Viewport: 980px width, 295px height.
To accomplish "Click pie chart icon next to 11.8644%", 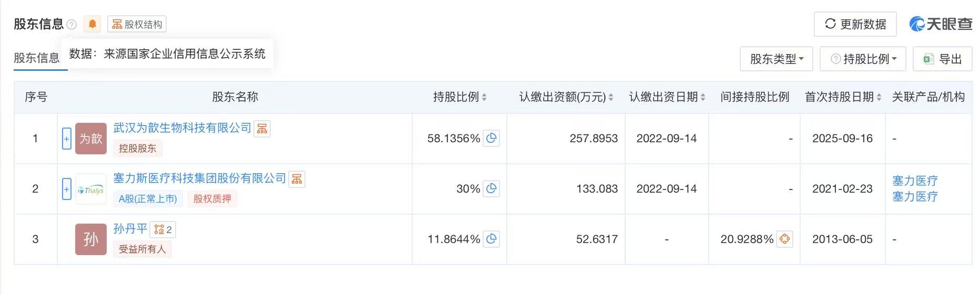I will coord(492,239).
